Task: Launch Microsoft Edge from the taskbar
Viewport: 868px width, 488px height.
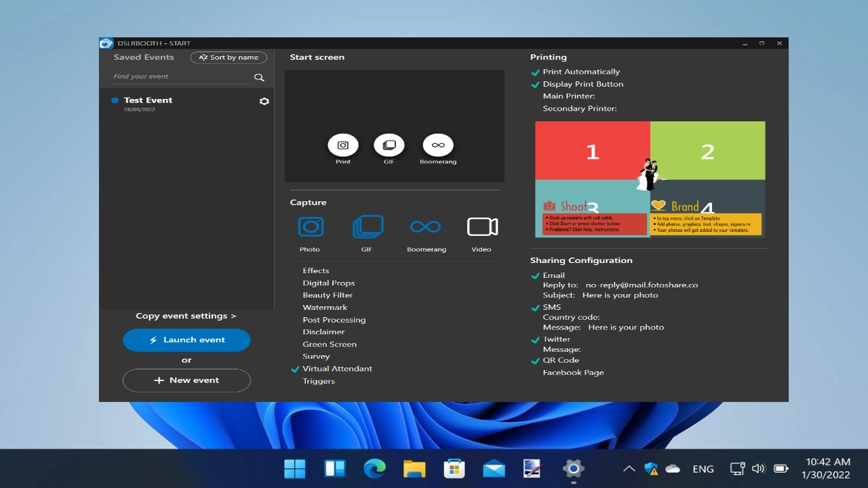Action: [x=374, y=468]
